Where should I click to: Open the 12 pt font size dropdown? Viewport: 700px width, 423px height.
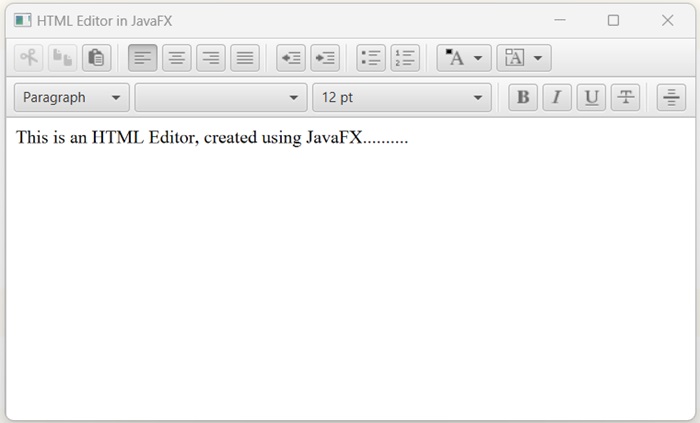click(x=402, y=97)
